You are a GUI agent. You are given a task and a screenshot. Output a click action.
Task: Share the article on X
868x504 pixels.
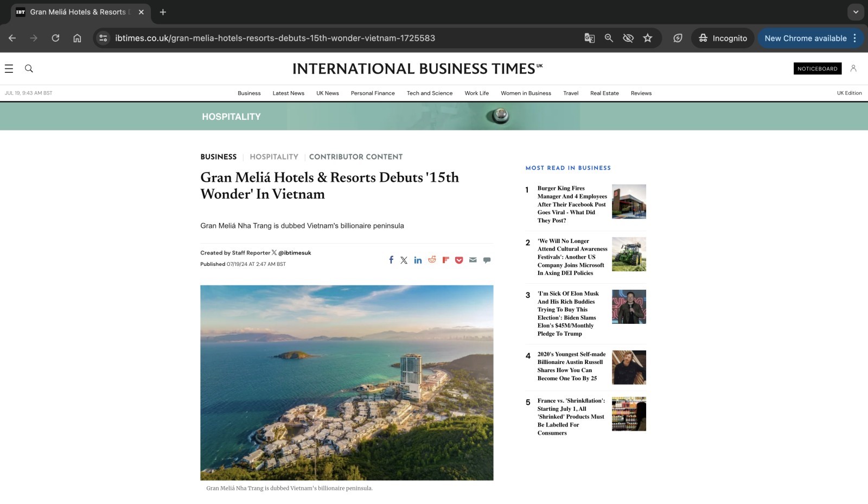tap(404, 260)
